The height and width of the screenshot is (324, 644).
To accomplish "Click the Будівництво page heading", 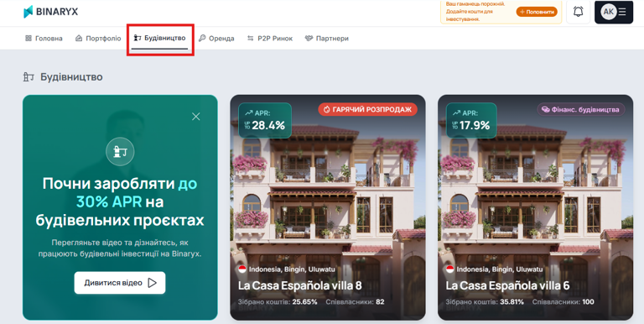I will 71,77.
